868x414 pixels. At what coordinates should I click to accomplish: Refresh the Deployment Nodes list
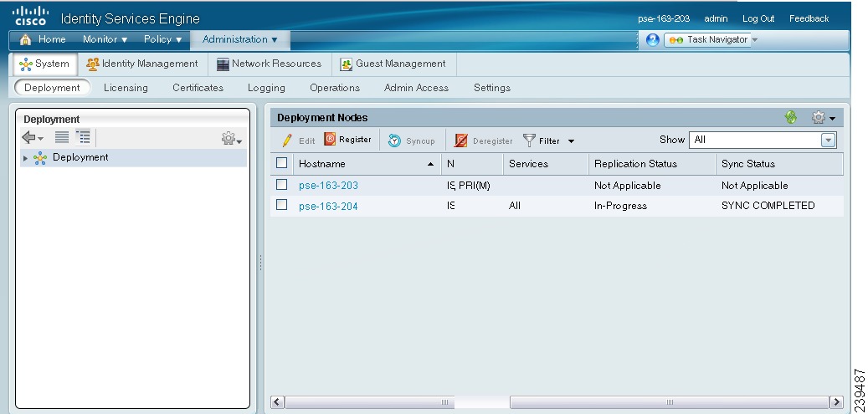tap(791, 117)
